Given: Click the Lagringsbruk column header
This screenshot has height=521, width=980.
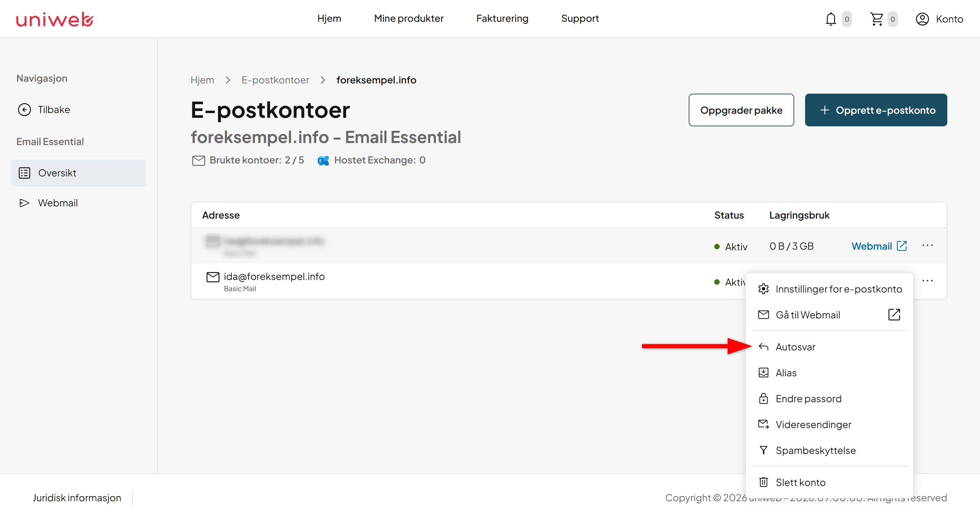Looking at the screenshot, I should (799, 215).
